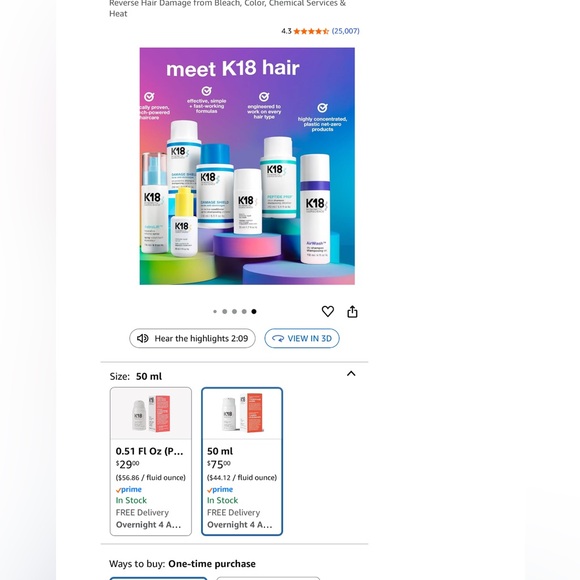Click the VIEW IN 3D button
Image resolution: width=580 pixels, height=580 pixels.
(x=302, y=338)
